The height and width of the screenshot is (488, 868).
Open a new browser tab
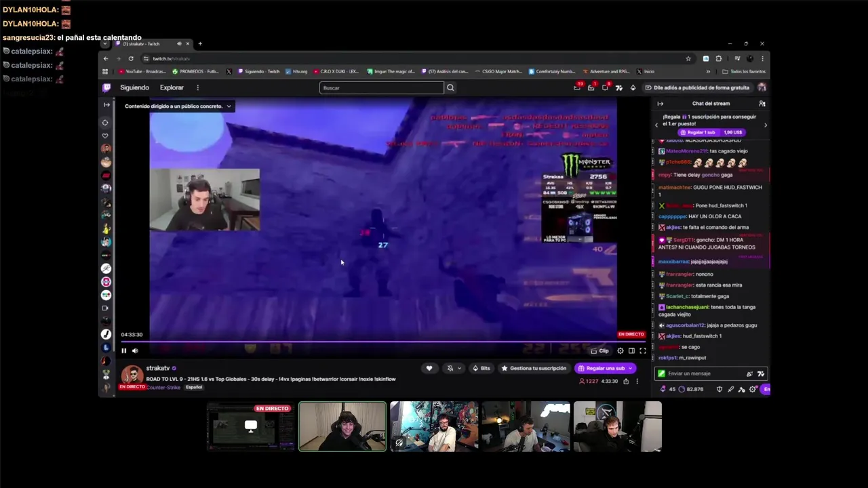click(x=200, y=43)
